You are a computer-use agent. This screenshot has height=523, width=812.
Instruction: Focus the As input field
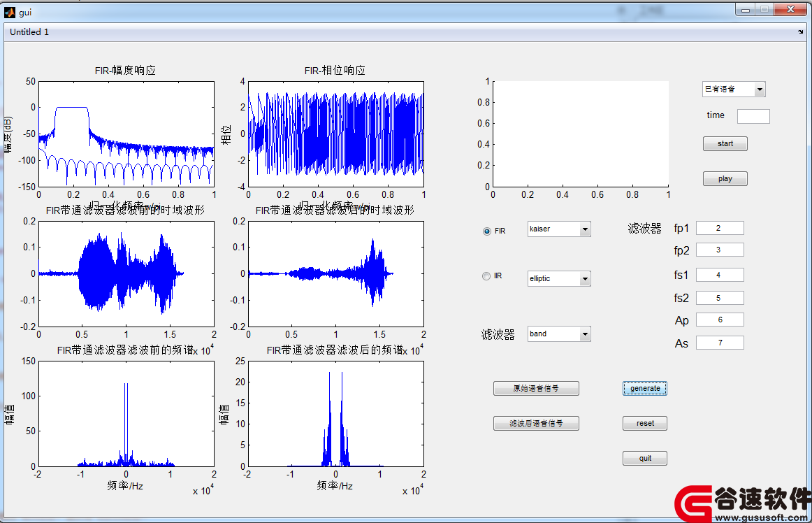[x=720, y=343]
